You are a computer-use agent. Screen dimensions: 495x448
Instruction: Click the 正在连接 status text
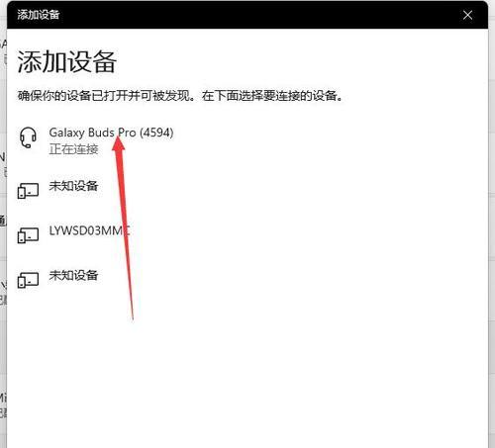tap(73, 149)
